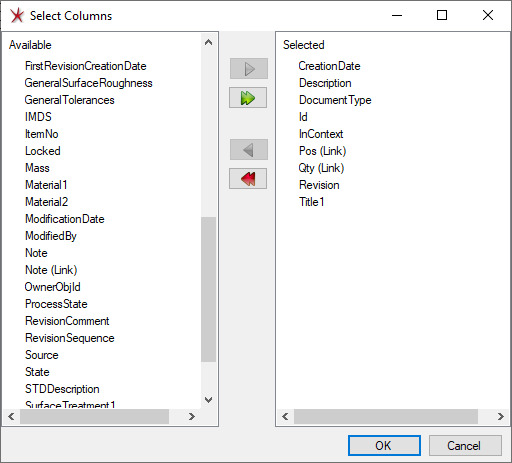The height and width of the screenshot is (463, 512).
Task: Select ModificationDate in Available columns
Action: (65, 219)
